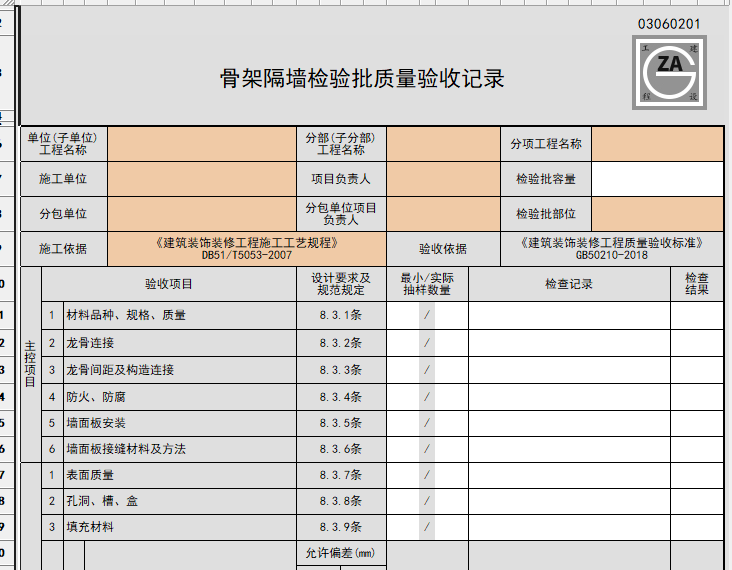
Task: Select the white 检验批容量 value cell
Action: click(x=657, y=179)
